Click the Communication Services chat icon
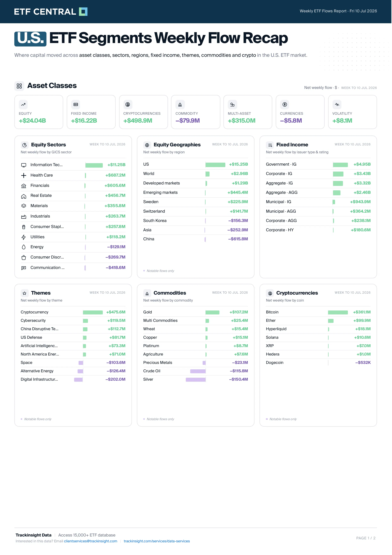 coord(24,268)
